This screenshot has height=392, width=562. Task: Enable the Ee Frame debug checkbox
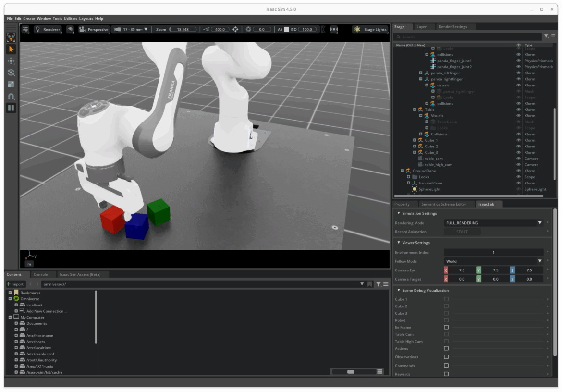pyautogui.click(x=446, y=327)
